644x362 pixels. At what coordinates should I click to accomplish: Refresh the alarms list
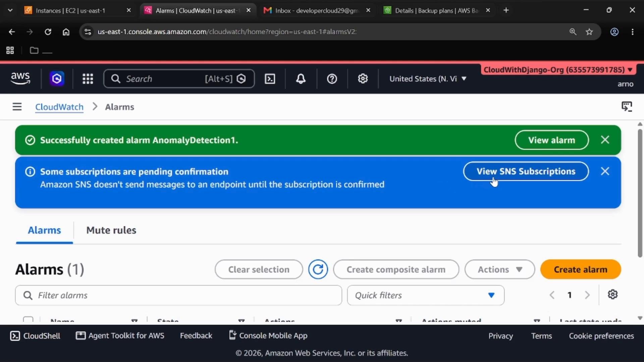pos(318,269)
